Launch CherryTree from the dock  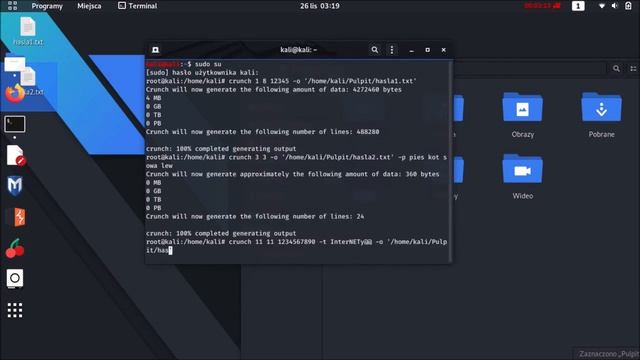pos(15,248)
